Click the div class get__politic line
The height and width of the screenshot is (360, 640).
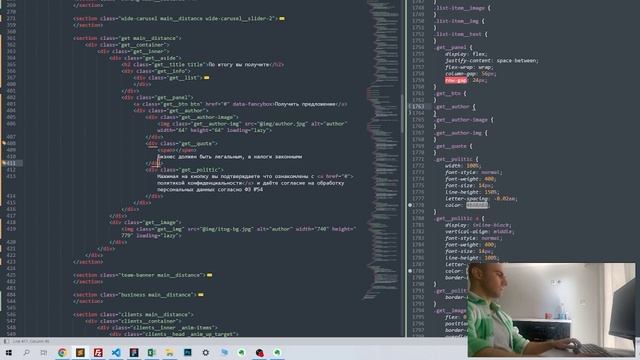[184, 170]
